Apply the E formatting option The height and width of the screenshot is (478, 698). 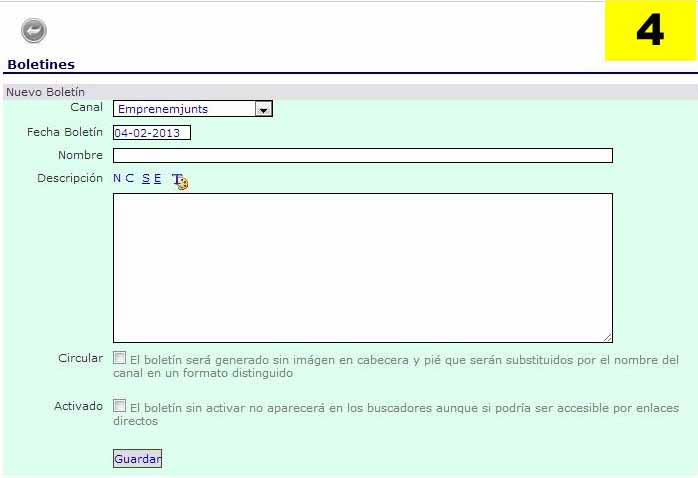157,179
